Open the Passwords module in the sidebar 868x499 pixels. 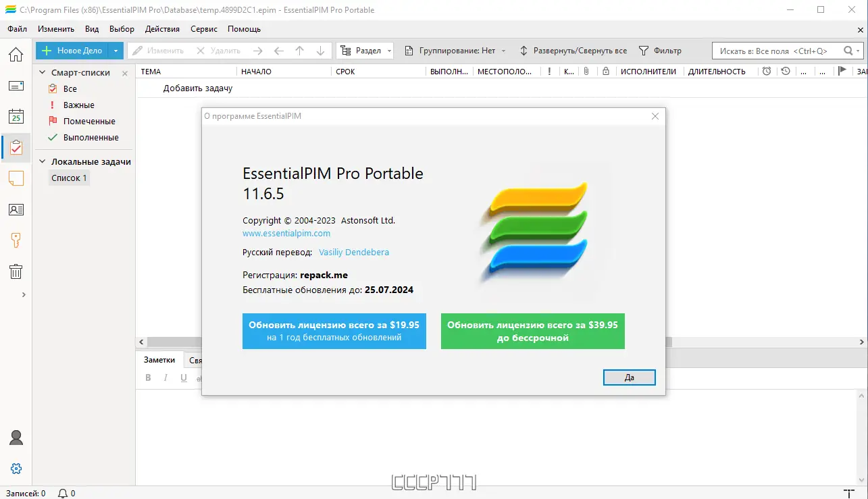16,240
